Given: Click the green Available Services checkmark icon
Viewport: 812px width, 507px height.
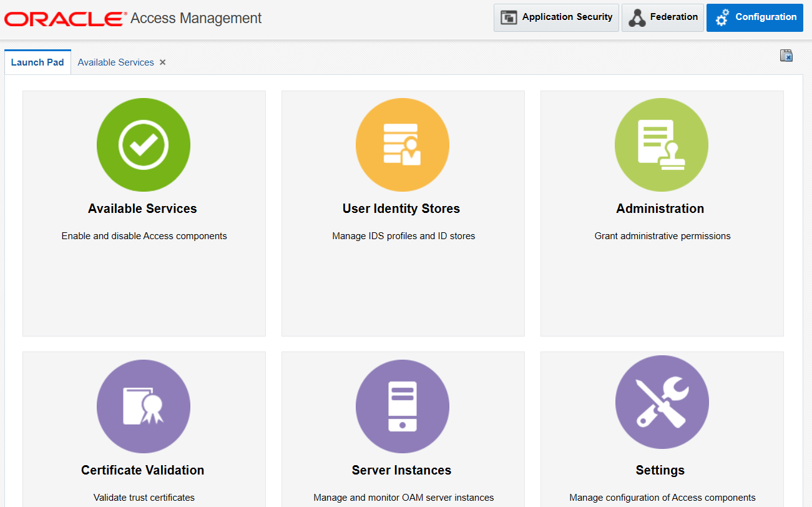Looking at the screenshot, I should (x=144, y=145).
